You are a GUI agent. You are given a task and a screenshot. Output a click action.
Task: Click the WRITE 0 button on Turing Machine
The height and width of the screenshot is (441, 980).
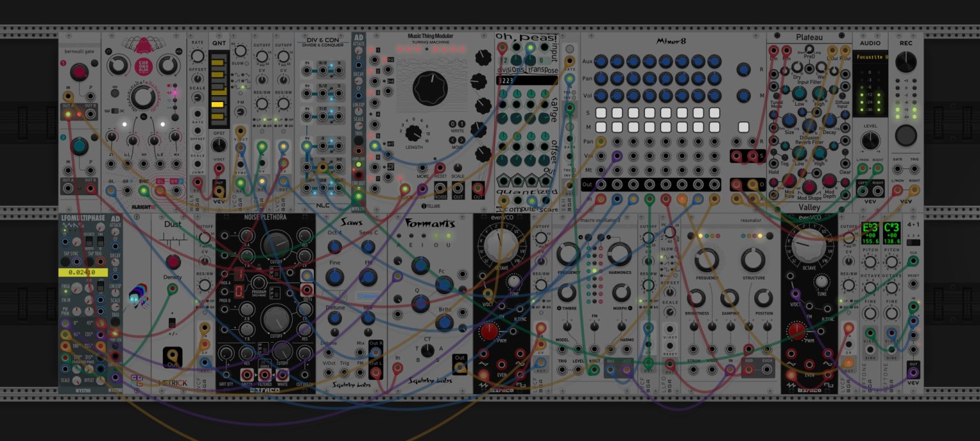pos(452,124)
